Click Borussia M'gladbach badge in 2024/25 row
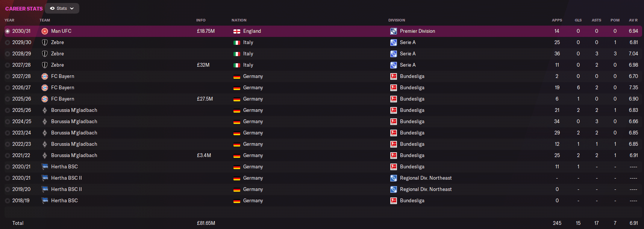The image size is (644, 229). [x=45, y=122]
